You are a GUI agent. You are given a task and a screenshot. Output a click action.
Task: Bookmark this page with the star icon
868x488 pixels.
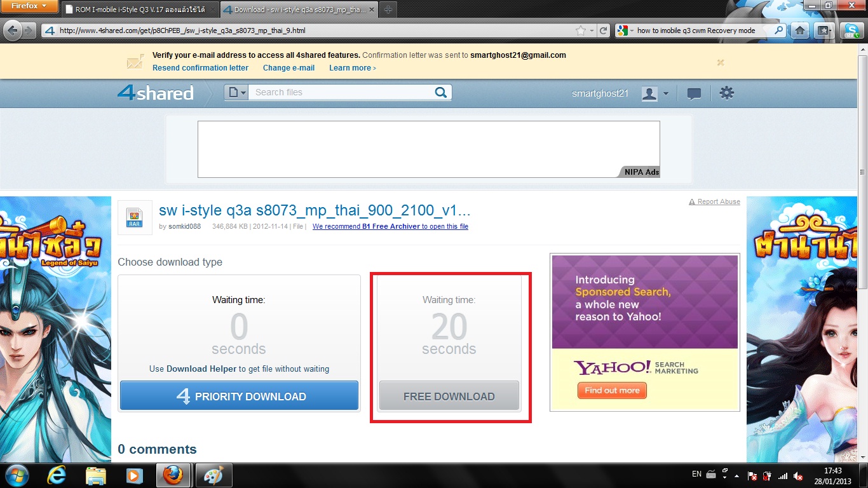580,30
